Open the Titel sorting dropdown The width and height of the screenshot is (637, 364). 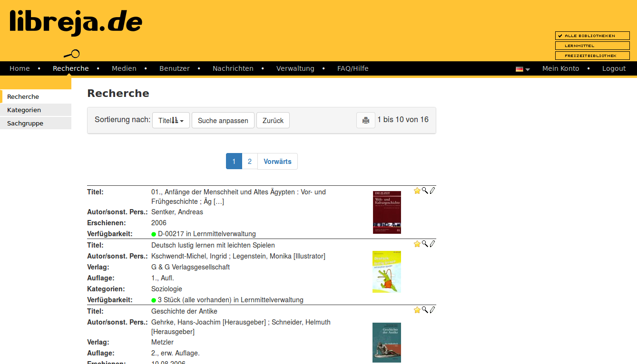tap(170, 120)
